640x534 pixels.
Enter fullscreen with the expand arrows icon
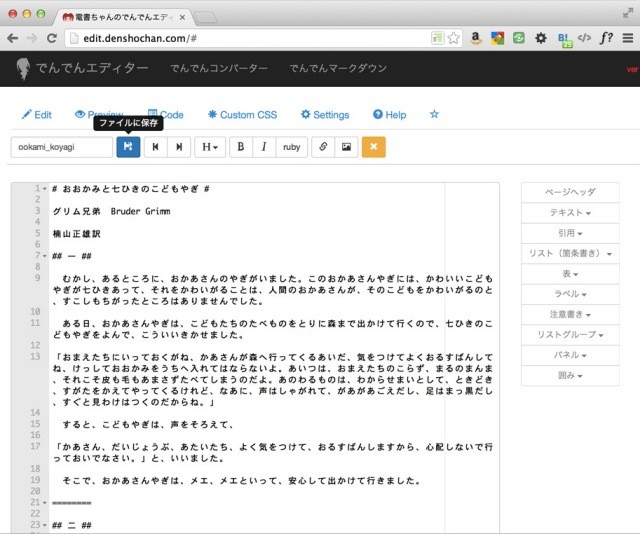pyautogui.click(x=628, y=13)
